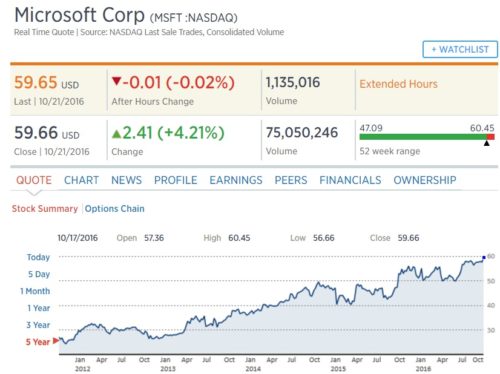The image size is (500, 374).
Task: Open the Options Chain link
Action: [114, 209]
